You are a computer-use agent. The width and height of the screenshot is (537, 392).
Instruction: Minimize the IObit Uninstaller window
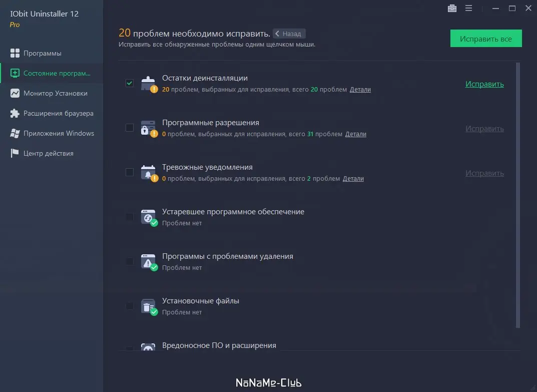(495, 8)
